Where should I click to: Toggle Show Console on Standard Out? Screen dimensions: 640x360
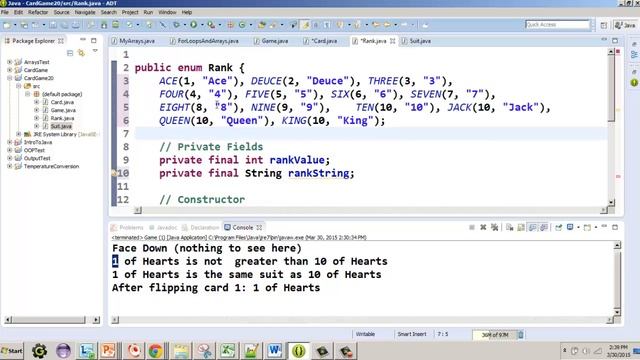(532, 227)
